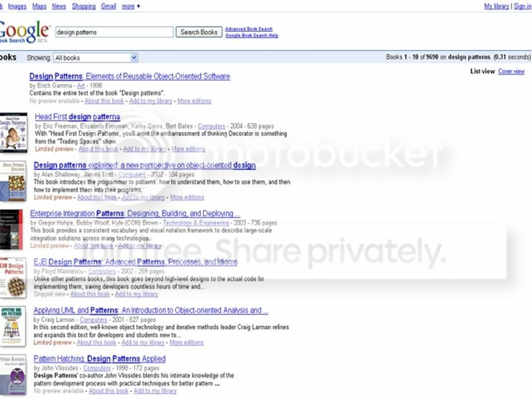Screen dimensions: 532x399
Task: Open Applying UML and Patterns title link
Action: point(151,311)
